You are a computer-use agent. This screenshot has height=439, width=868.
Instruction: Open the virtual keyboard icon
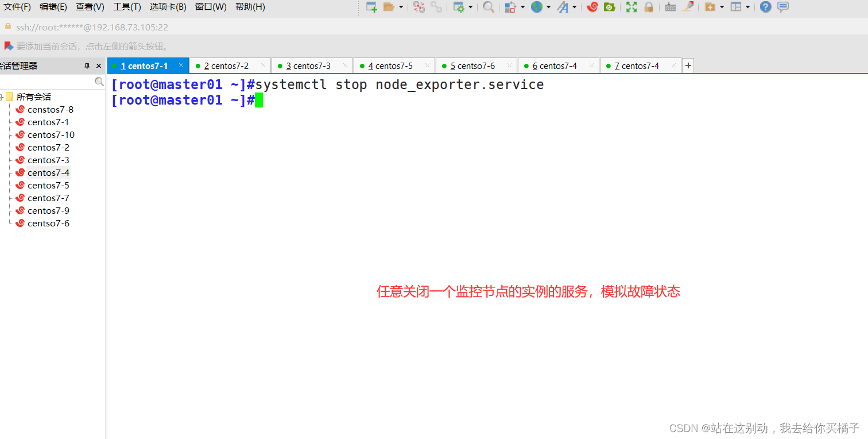pos(669,7)
